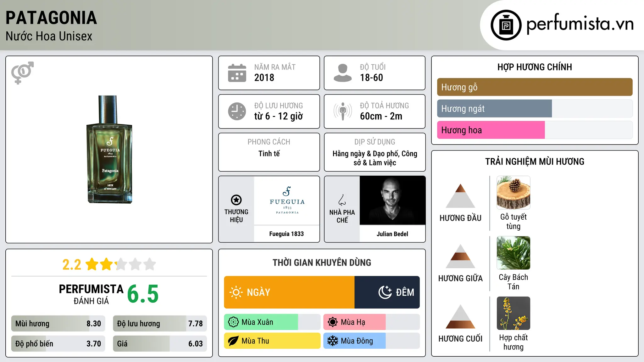Open the Gỗ tuyết tùng note image
This screenshot has height=362, width=644.
click(514, 193)
